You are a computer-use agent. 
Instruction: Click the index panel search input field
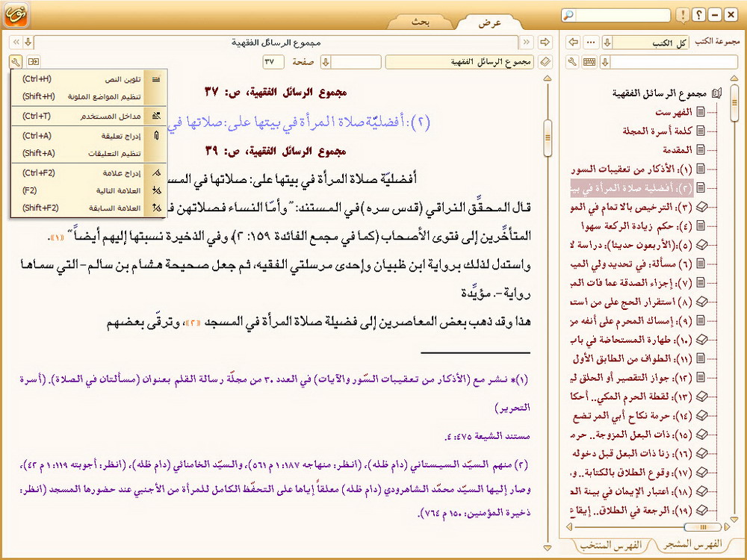(674, 62)
